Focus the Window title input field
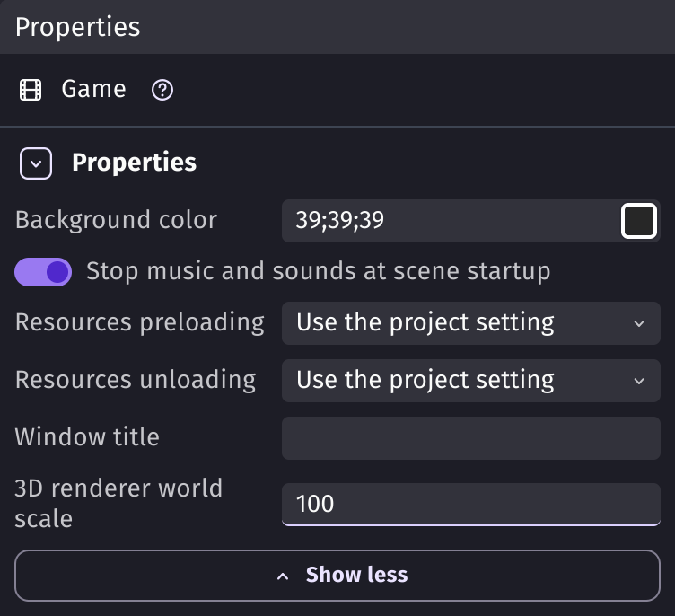Image resolution: width=675 pixels, height=616 pixels. 471,438
